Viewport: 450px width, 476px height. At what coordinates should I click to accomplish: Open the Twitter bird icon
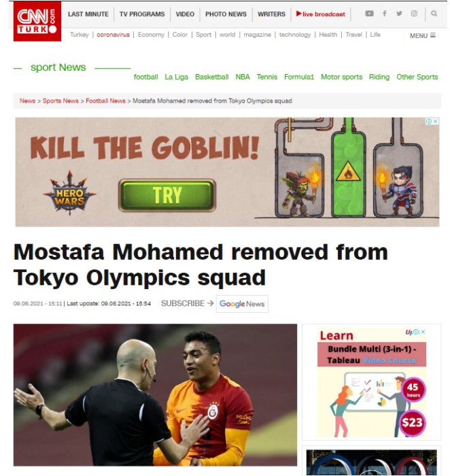click(399, 14)
